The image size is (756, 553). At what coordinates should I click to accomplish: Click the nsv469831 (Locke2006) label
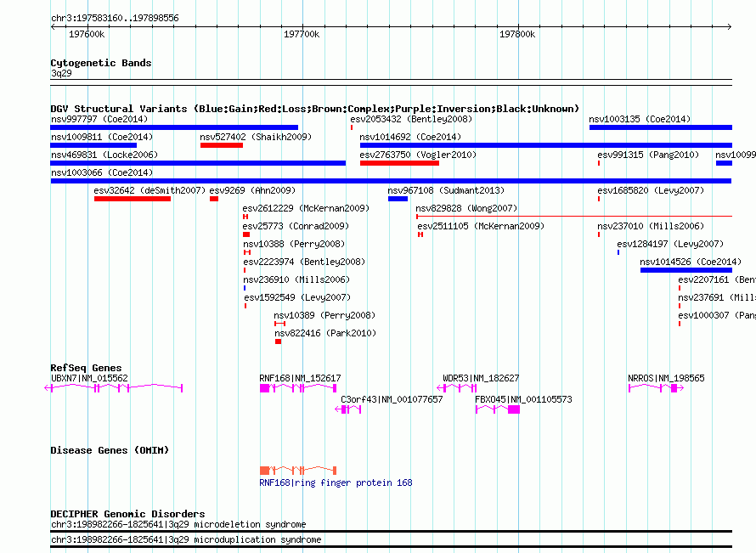coord(104,155)
